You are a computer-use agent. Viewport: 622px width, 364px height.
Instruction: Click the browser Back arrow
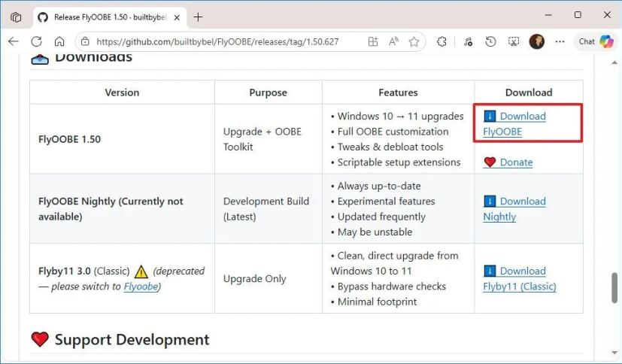pyautogui.click(x=13, y=42)
